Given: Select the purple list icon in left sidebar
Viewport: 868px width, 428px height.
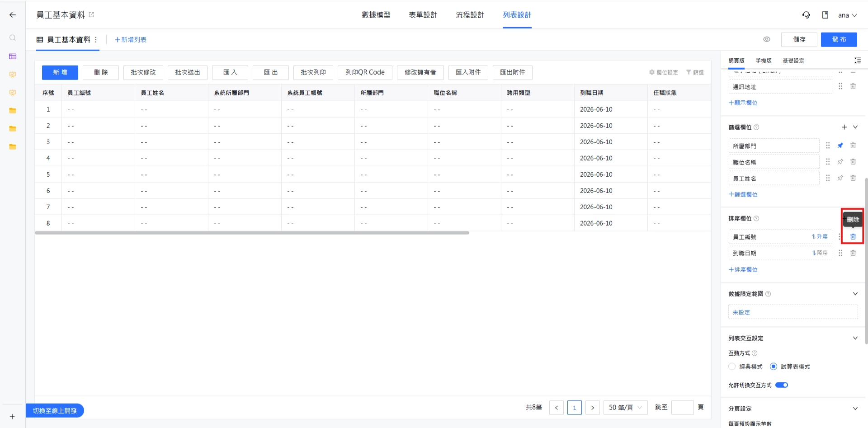Looking at the screenshot, I should [13, 56].
